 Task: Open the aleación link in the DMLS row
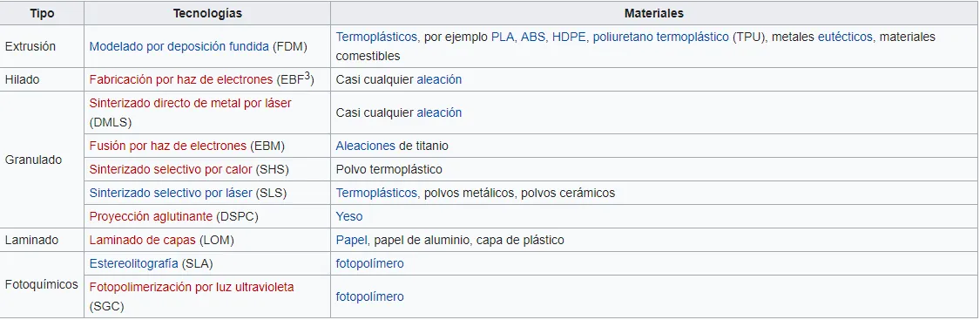point(439,113)
